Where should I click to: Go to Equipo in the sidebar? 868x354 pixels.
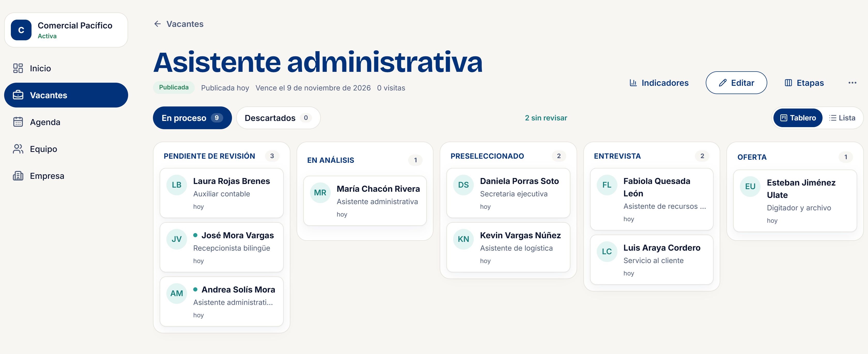tap(66, 149)
